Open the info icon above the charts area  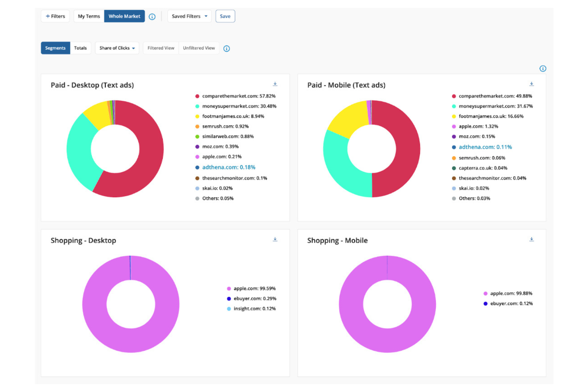pyautogui.click(x=543, y=68)
